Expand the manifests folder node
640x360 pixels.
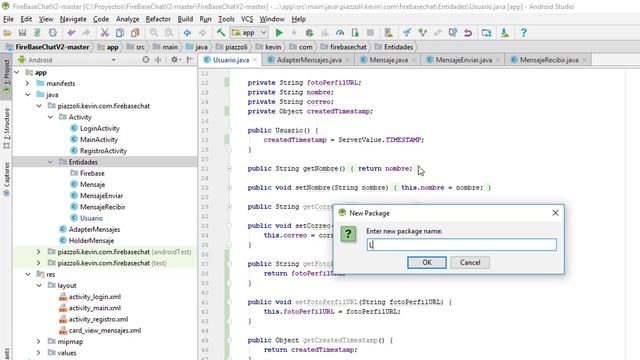point(28,84)
